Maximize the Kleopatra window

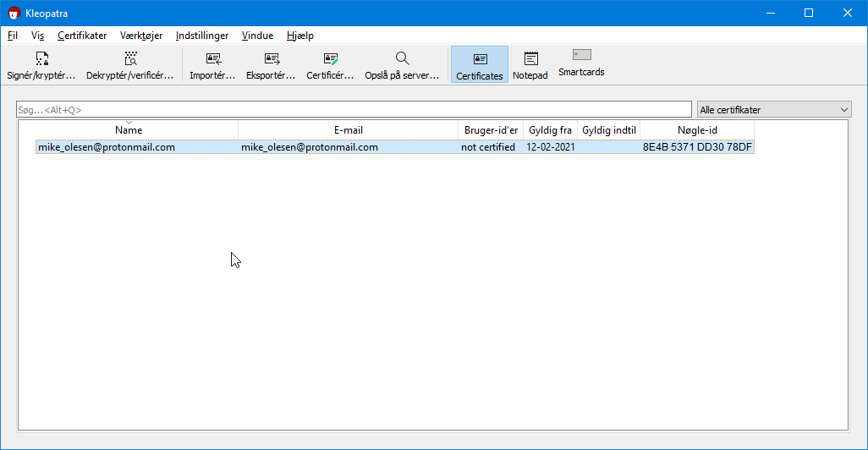point(809,13)
